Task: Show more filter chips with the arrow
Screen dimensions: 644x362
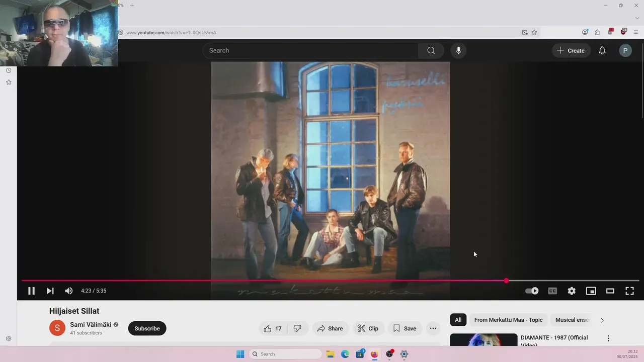Action: (602, 320)
